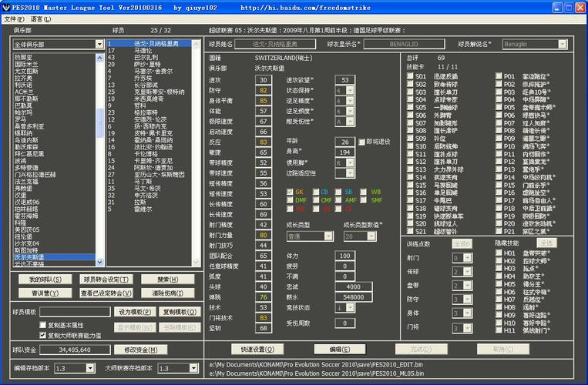Image resolution: width=588 pixels, height=385 pixels.
Task: Open the 成长类型 growth type dropdown
Action: pyautogui.click(x=328, y=236)
